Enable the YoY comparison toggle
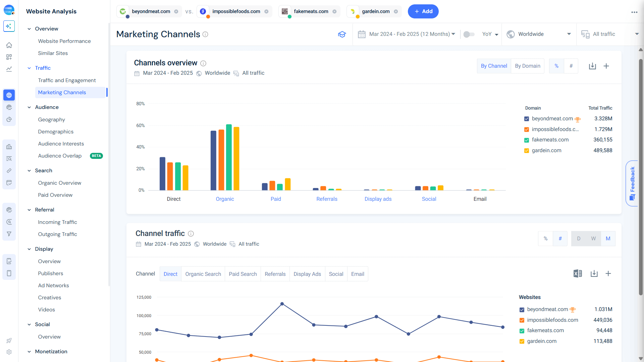This screenshot has height=362, width=644. pyautogui.click(x=469, y=34)
